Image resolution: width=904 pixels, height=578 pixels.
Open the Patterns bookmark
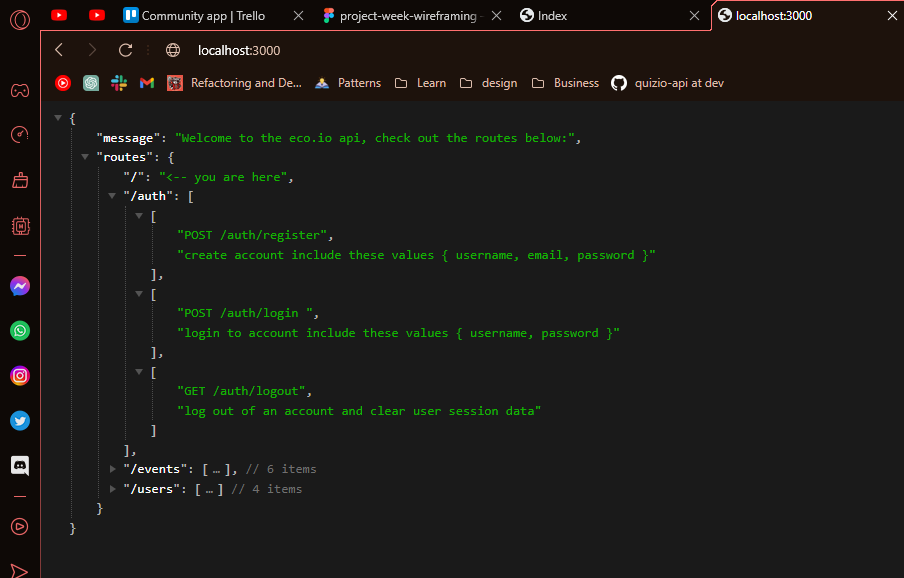pos(348,83)
